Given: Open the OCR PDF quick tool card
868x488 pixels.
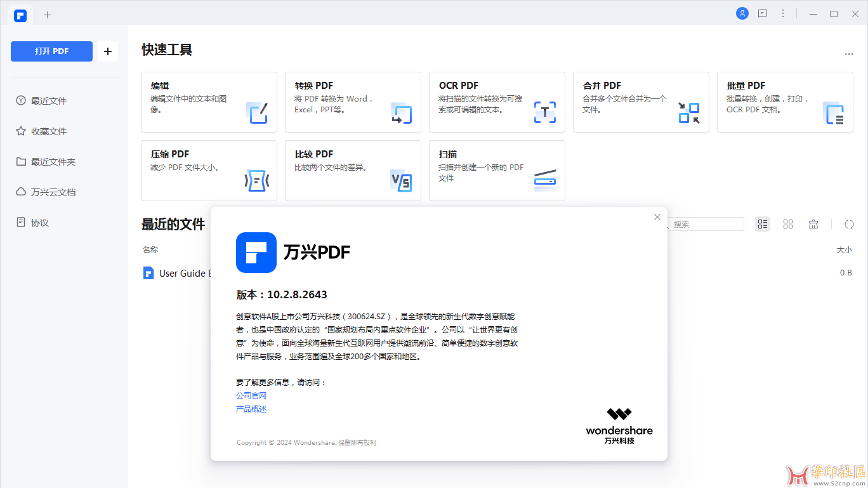Looking at the screenshot, I should (x=497, y=102).
